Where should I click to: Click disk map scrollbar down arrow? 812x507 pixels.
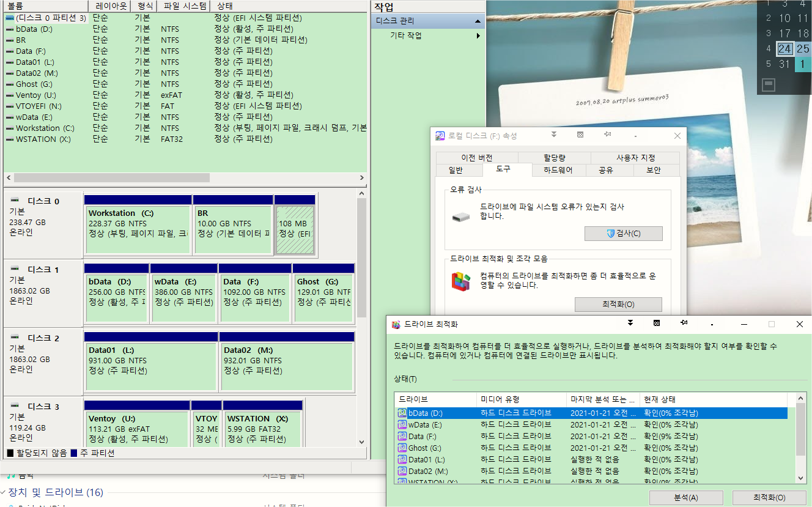pos(361,442)
